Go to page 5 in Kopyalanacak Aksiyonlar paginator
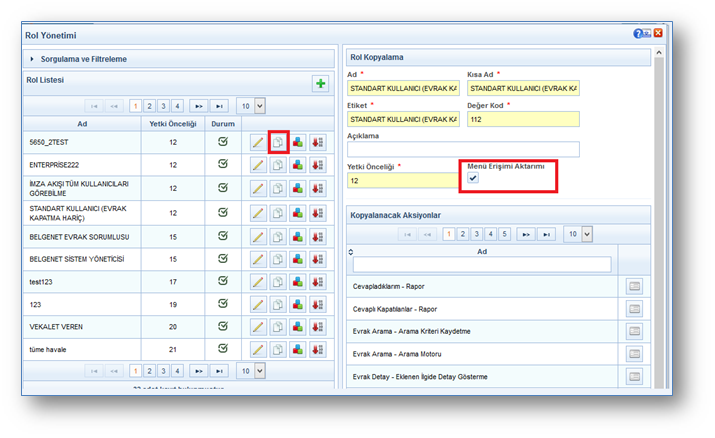 point(504,234)
